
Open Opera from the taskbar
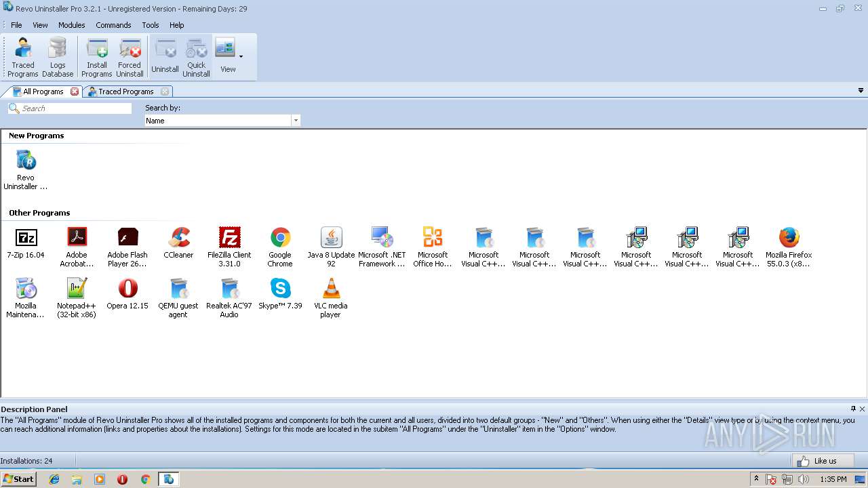click(123, 479)
